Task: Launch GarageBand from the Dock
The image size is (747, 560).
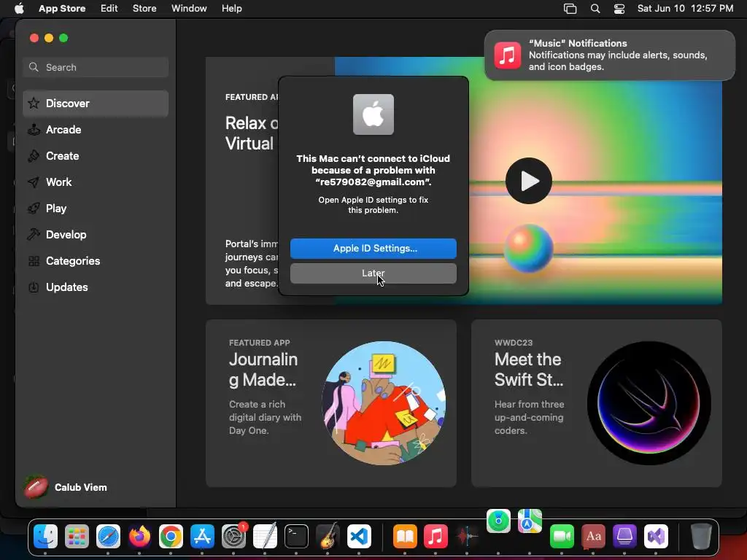Action: pos(328,536)
